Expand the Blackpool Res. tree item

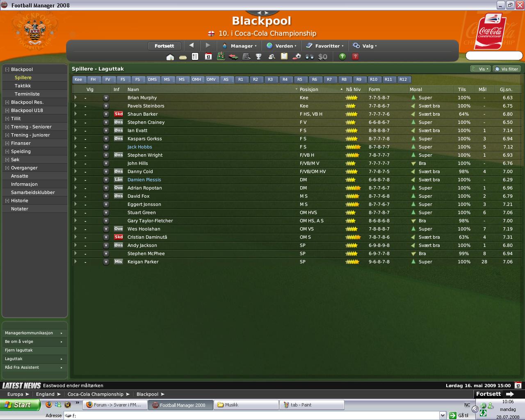click(x=7, y=102)
